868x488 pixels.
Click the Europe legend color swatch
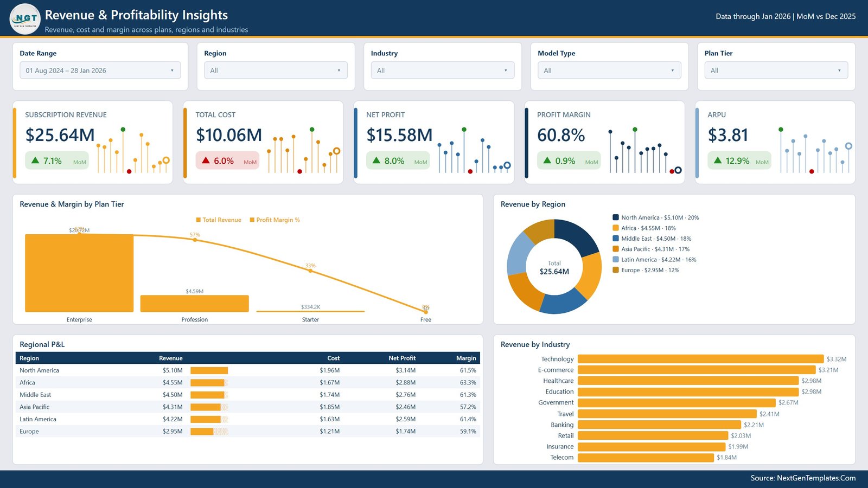tap(616, 269)
